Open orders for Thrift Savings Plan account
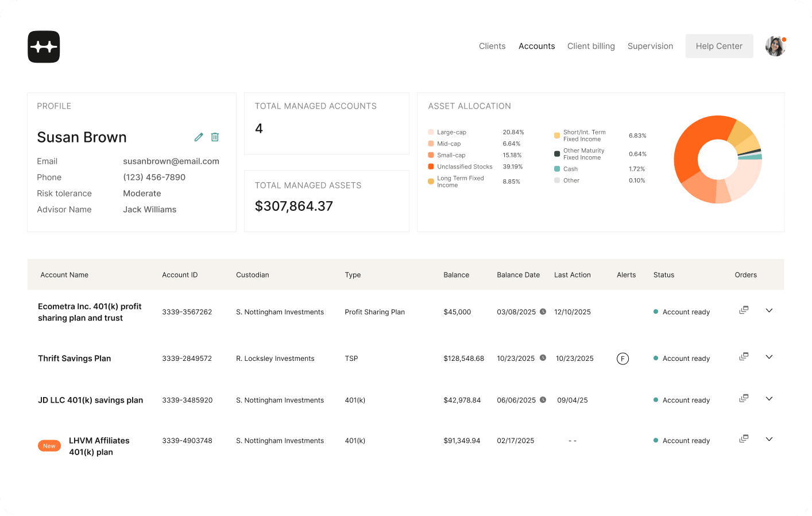This screenshot has width=812, height=516. [744, 357]
